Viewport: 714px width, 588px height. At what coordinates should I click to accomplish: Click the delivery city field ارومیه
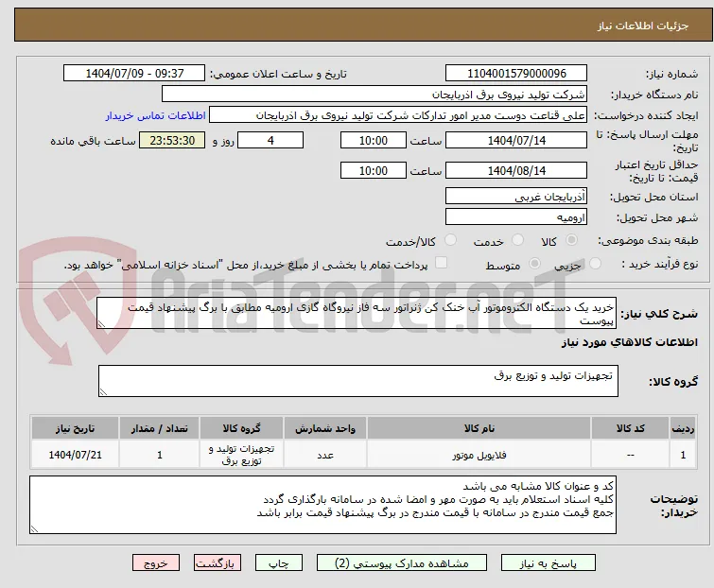516,217
